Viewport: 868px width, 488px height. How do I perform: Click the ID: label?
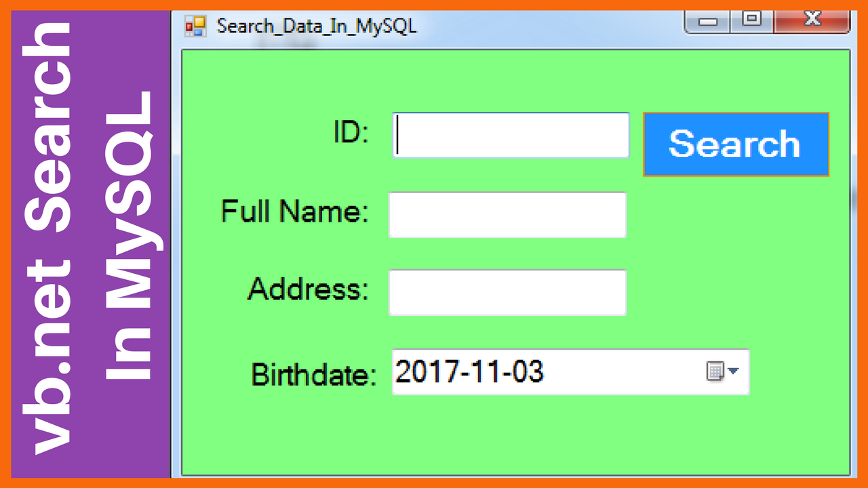click(x=351, y=132)
